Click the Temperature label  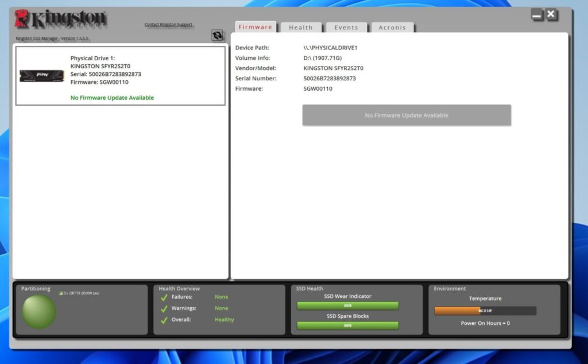[485, 299]
